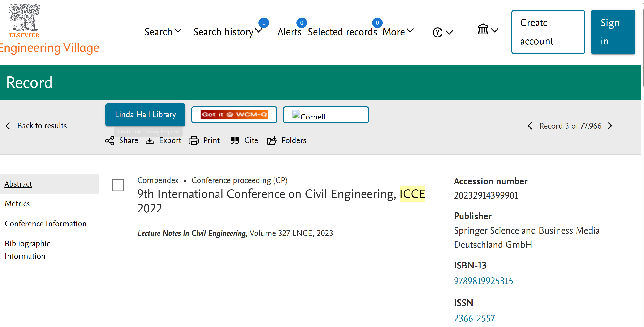Screen dimensions: 644x327
Task: Click the Create account button
Action: tap(548, 32)
